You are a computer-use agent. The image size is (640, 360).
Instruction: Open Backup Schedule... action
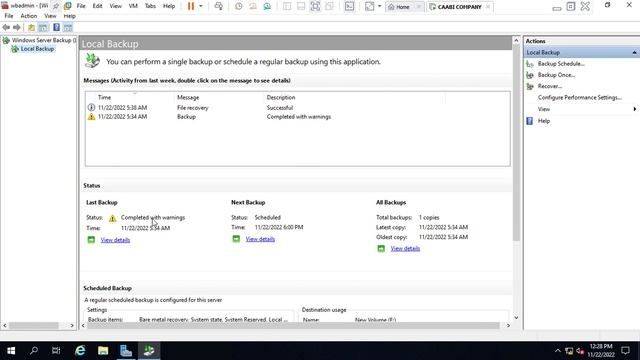[x=561, y=64]
